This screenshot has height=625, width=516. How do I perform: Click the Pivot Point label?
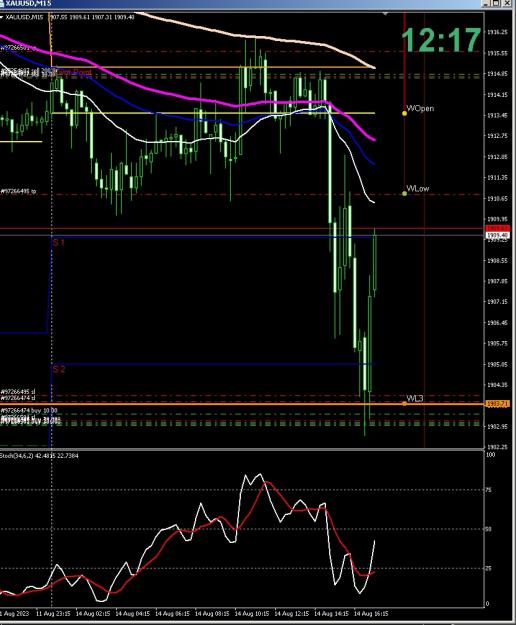click(x=73, y=73)
